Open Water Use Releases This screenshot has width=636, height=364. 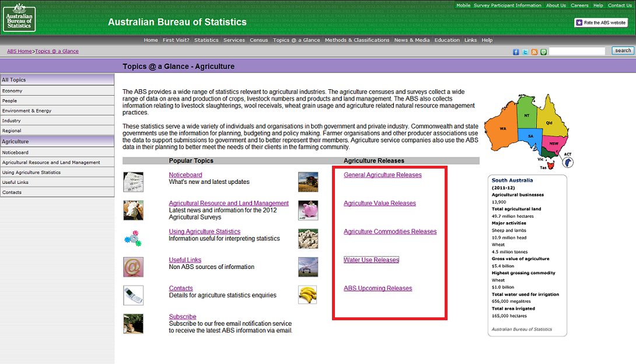click(371, 259)
